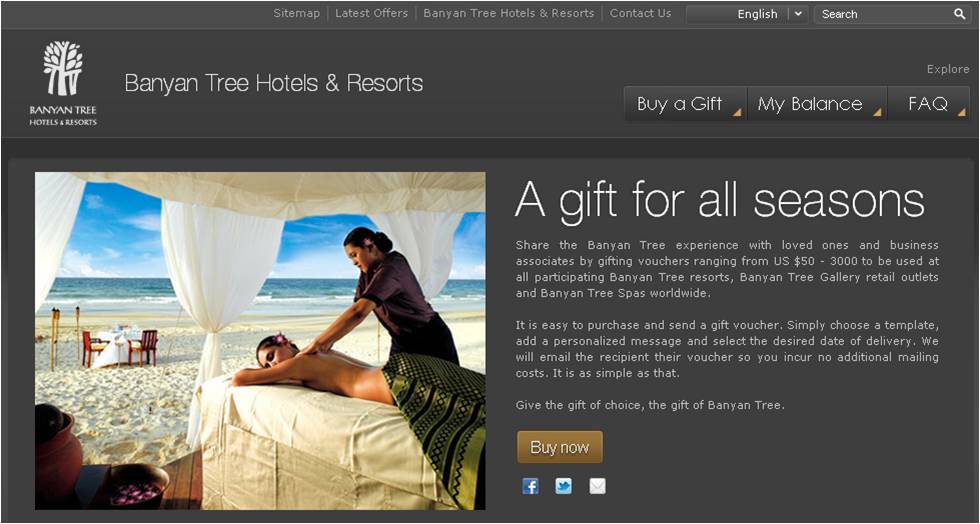This screenshot has width=980, height=524.
Task: Click the beach massage promo image
Action: click(260, 341)
